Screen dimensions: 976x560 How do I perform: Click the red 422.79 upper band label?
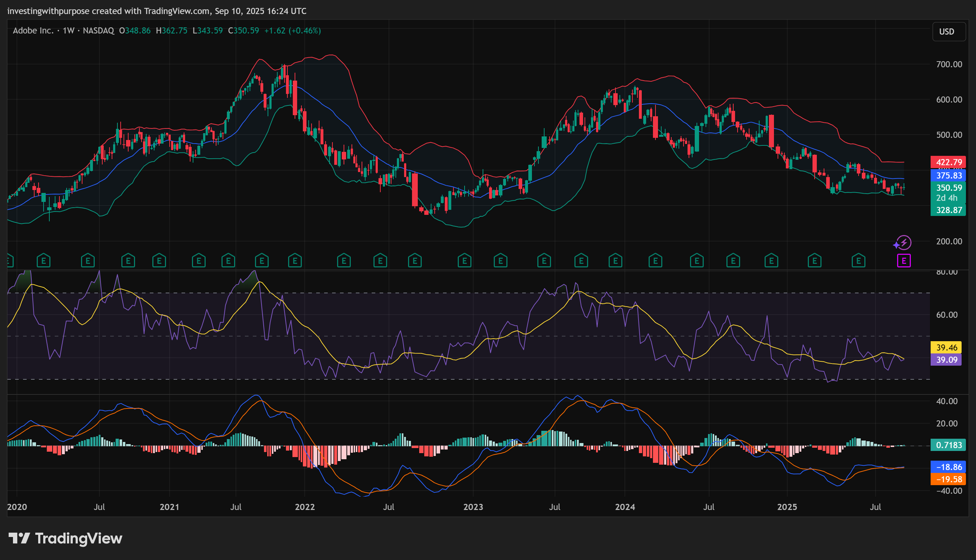click(948, 162)
